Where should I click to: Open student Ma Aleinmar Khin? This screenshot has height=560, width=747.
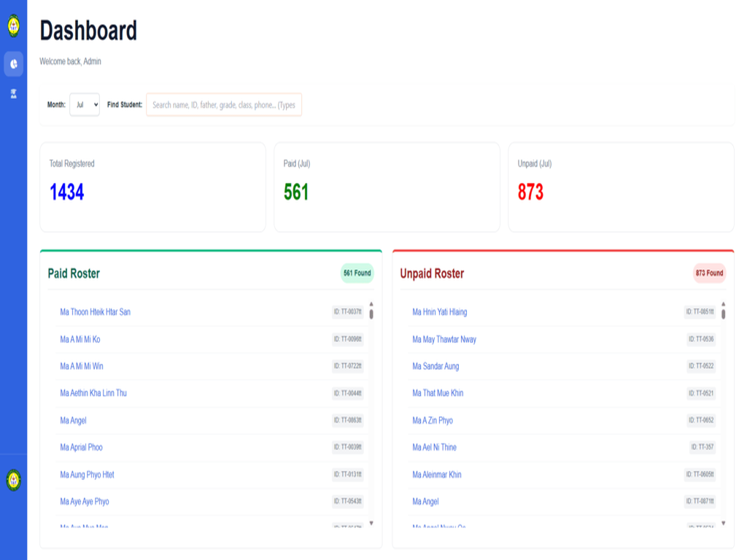pyautogui.click(x=437, y=475)
